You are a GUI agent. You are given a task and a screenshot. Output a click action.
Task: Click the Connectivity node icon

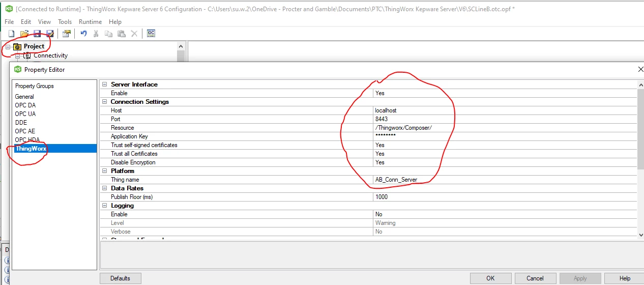tap(27, 55)
